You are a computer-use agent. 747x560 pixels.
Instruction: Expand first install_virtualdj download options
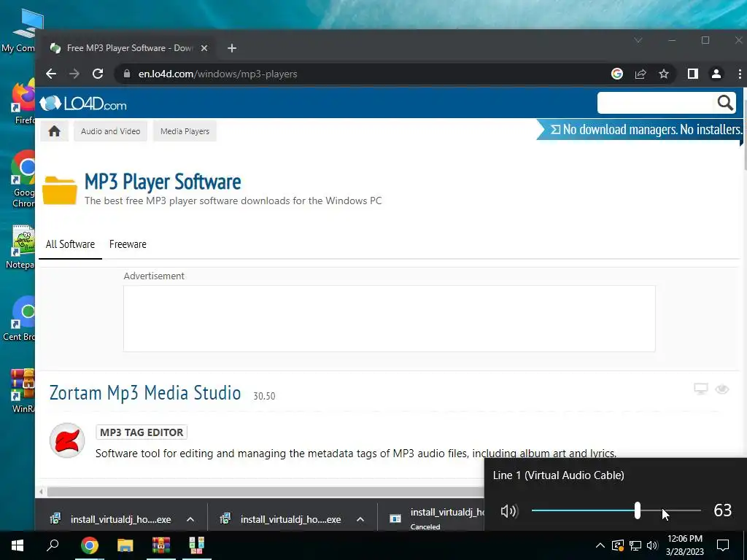[x=190, y=519]
